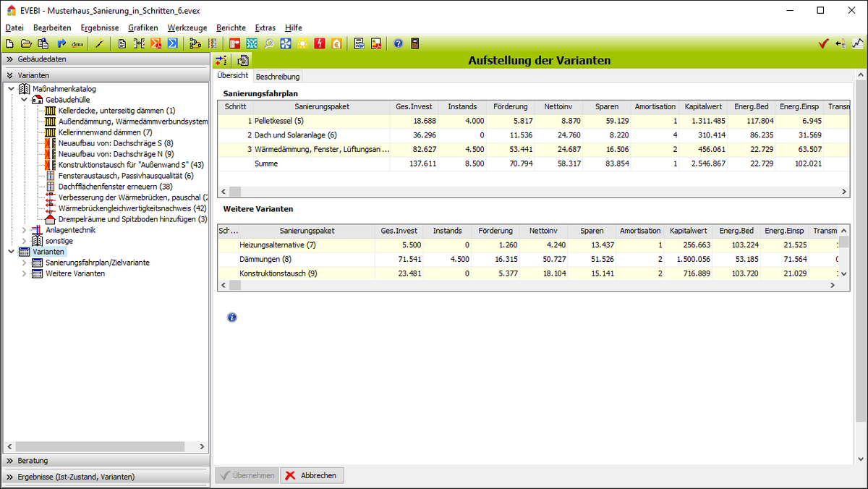868x489 pixels.
Task: Open the Datei menu
Action: (x=14, y=27)
